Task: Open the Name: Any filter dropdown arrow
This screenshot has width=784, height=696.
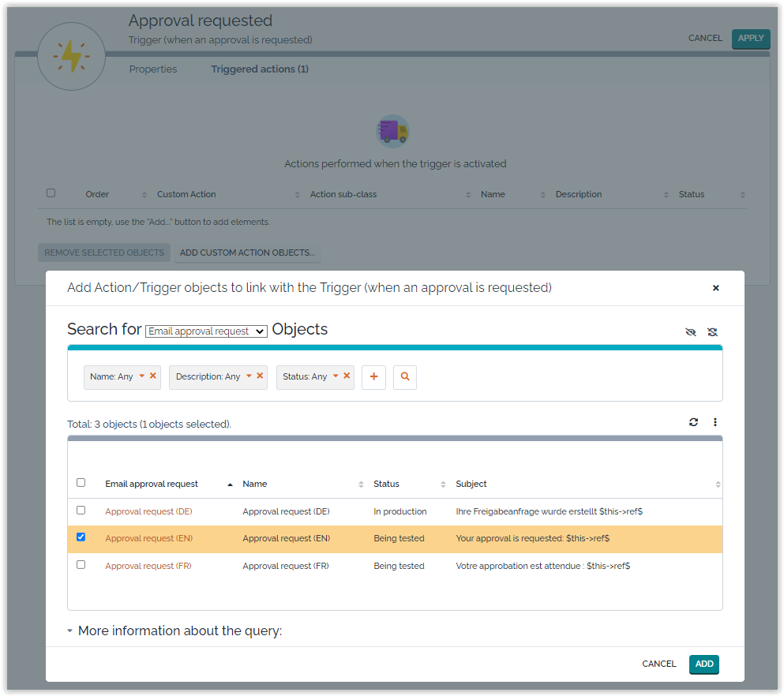Action: [142, 376]
